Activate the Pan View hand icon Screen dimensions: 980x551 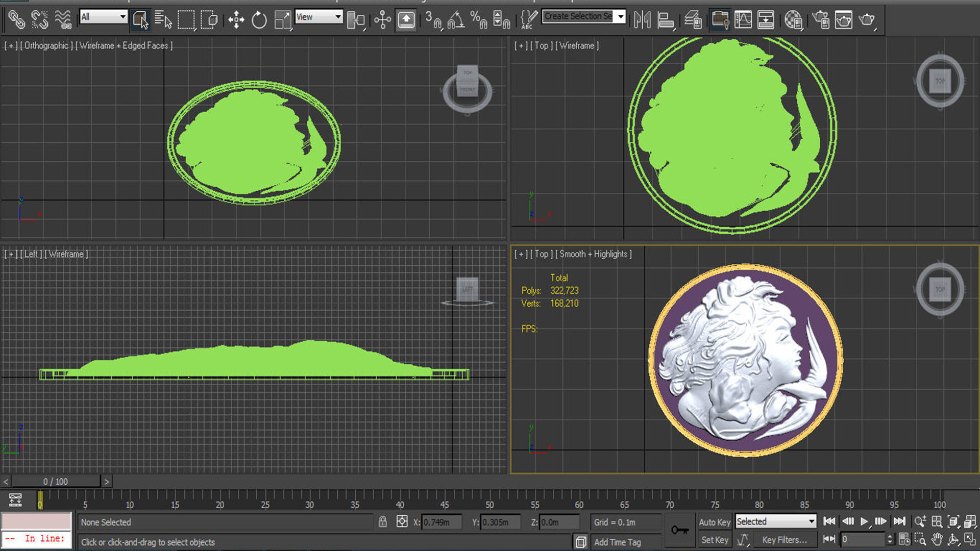pyautogui.click(x=937, y=539)
